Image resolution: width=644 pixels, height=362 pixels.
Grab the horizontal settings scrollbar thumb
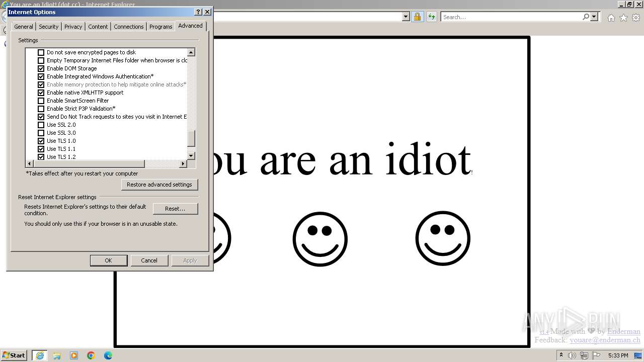click(x=89, y=163)
